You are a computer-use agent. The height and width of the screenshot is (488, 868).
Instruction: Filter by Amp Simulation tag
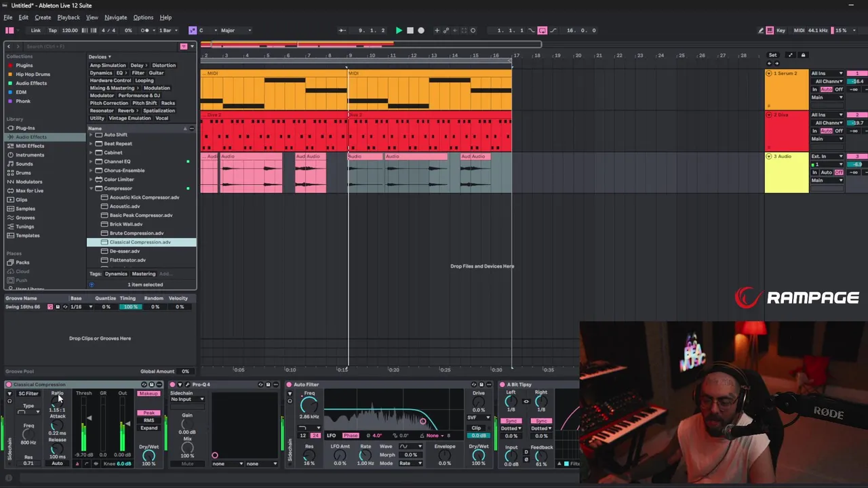tap(108, 66)
